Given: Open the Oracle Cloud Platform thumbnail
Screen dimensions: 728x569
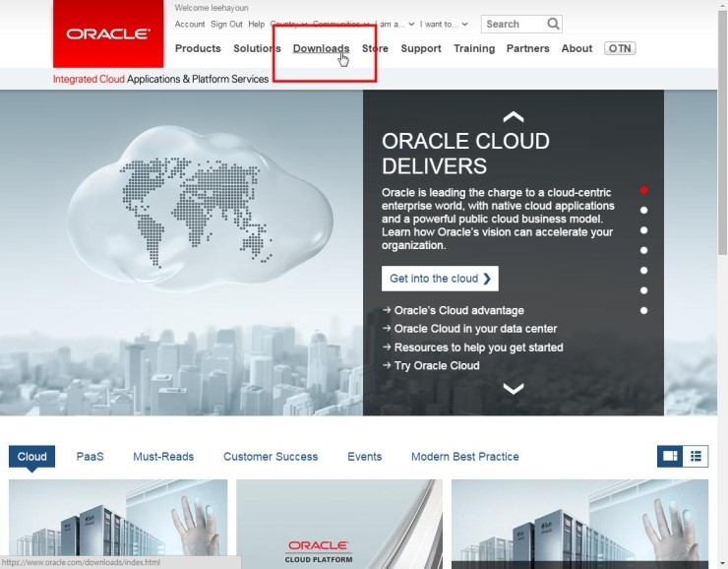Looking at the screenshot, I should pos(339,524).
